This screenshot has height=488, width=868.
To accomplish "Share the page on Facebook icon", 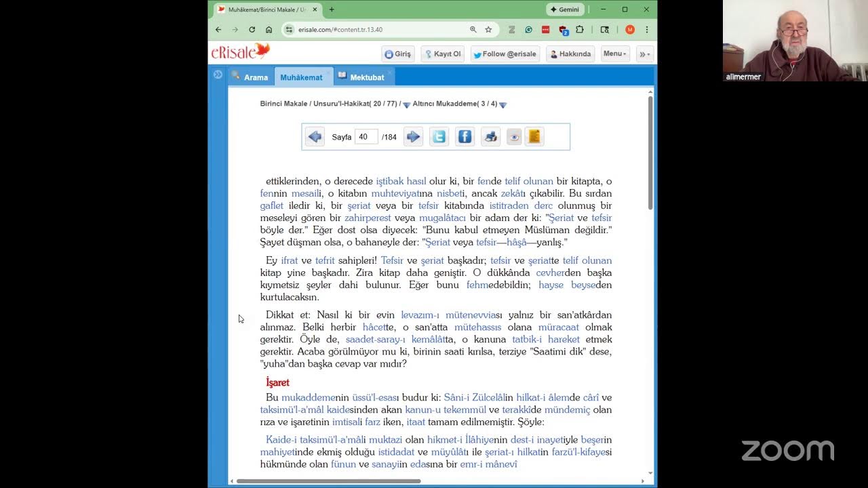I will [465, 137].
